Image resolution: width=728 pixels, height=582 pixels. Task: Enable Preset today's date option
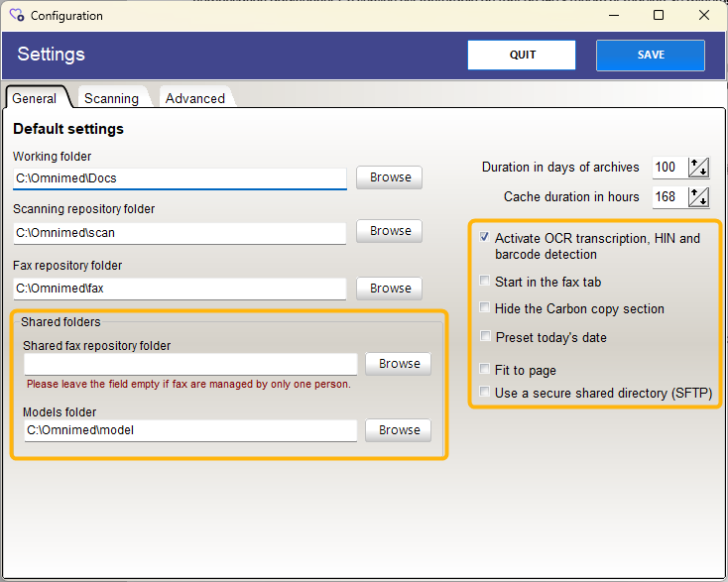point(485,336)
